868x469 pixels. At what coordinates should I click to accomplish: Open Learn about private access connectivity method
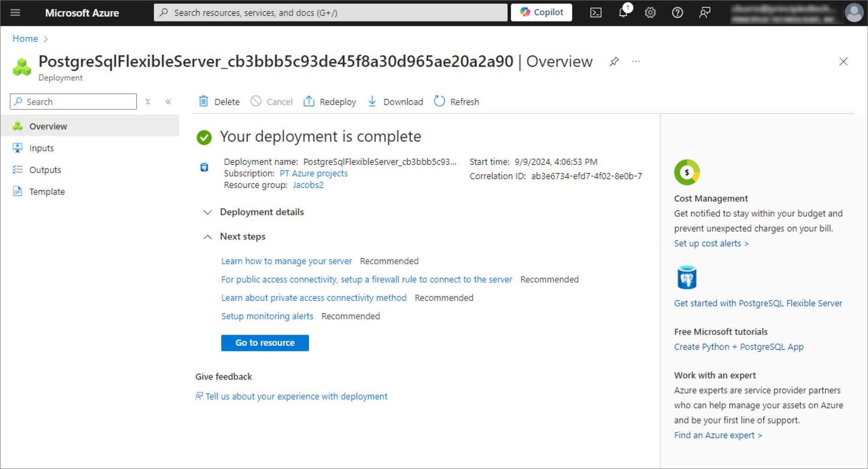(x=314, y=298)
